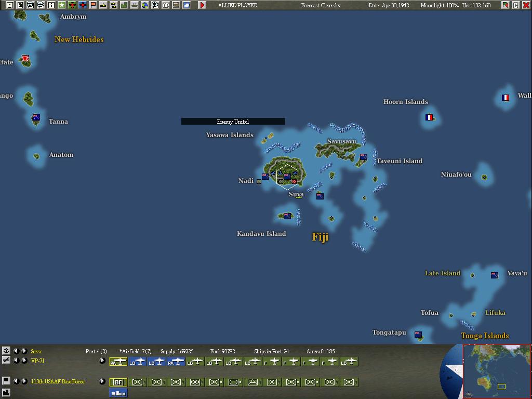Click the airplane icon beside VP-71
Screen dimensions: 532x399
tap(6, 360)
